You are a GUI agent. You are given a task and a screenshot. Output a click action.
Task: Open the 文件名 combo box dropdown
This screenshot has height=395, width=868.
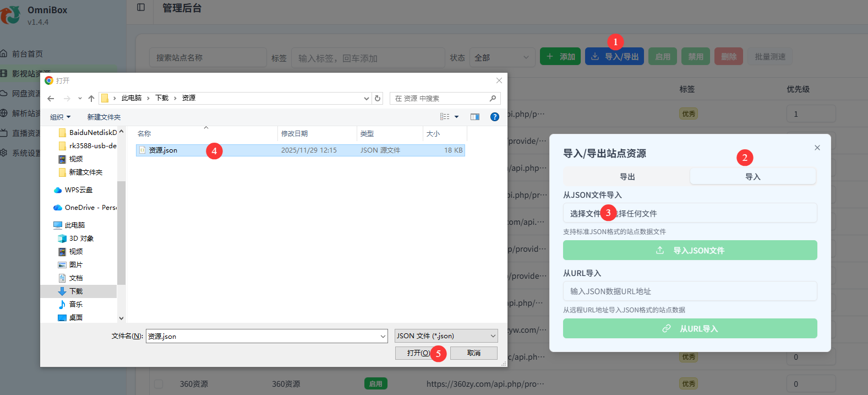tap(383, 336)
